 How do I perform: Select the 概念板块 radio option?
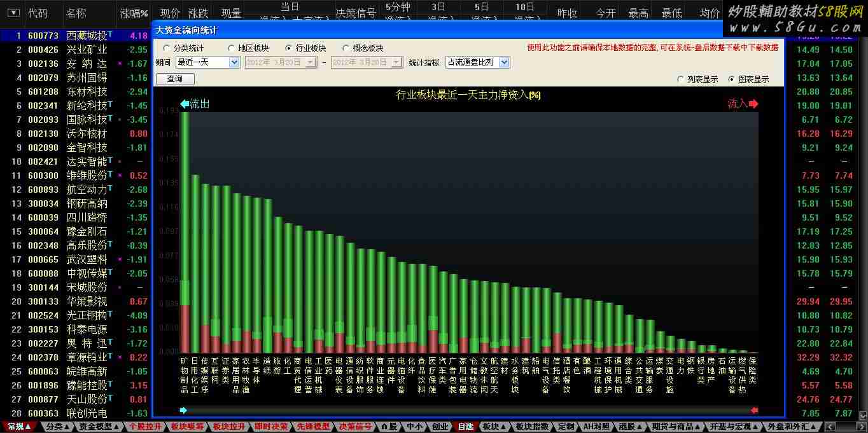346,48
